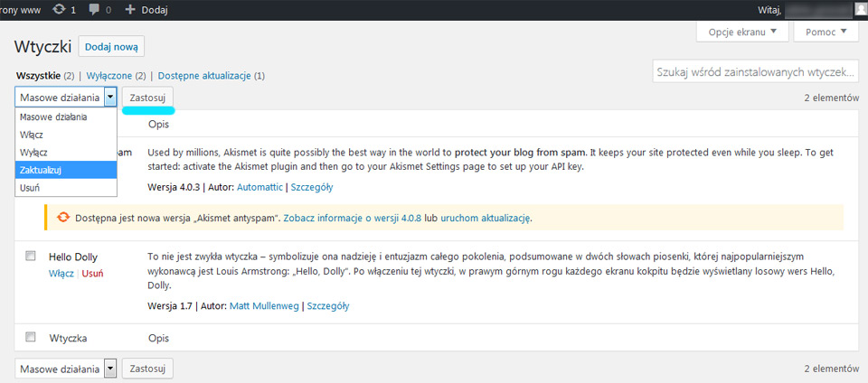The width and height of the screenshot is (868, 383).
Task: Tick the Hello Dolly plugin checkbox
Action: [x=31, y=256]
